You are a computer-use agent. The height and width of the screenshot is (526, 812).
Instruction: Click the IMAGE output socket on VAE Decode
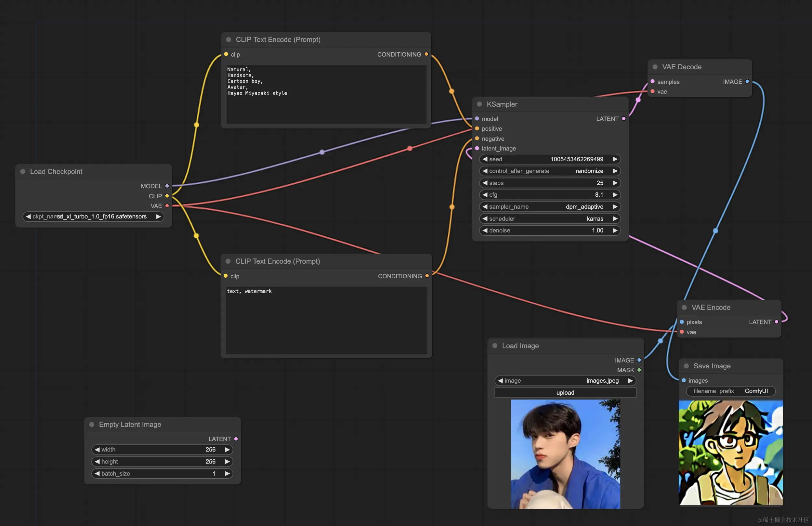tap(747, 82)
